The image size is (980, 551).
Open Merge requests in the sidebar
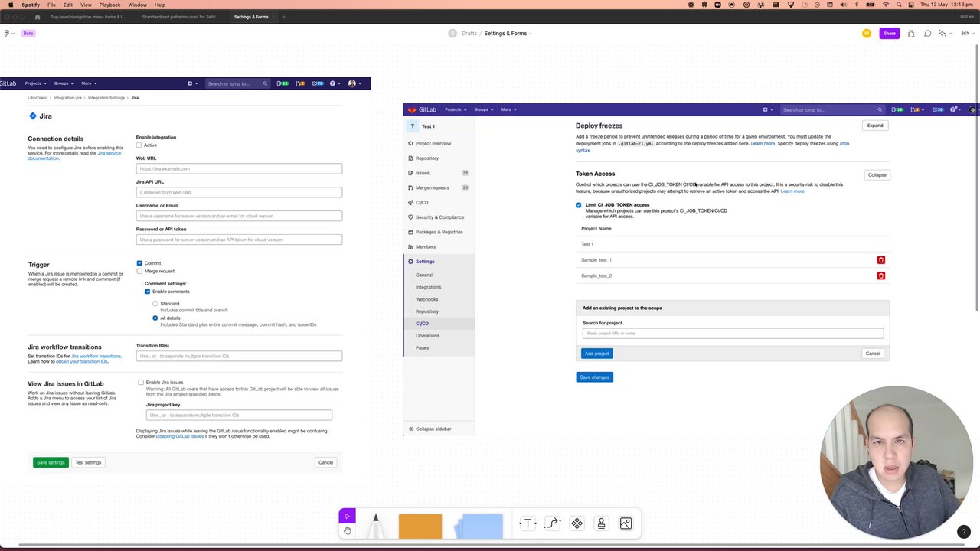(439, 187)
